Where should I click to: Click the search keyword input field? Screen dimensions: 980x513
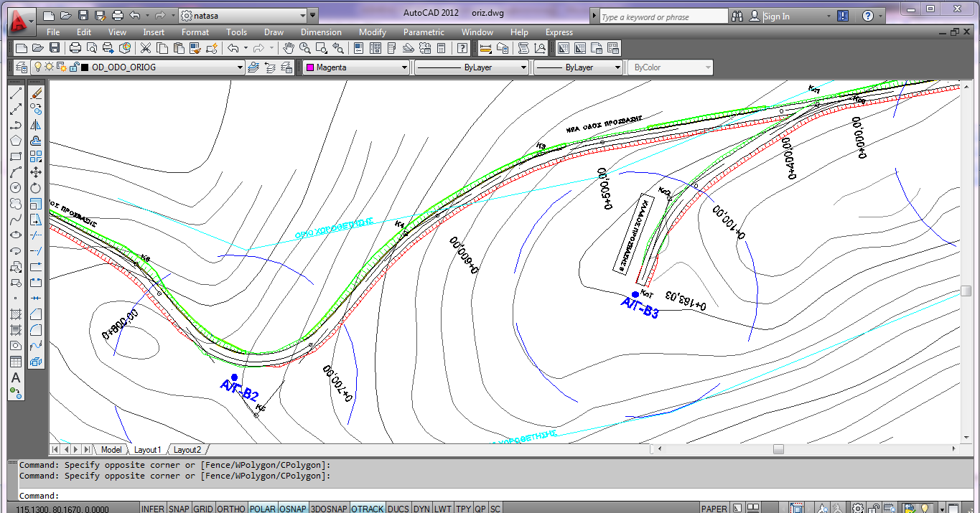(x=663, y=17)
